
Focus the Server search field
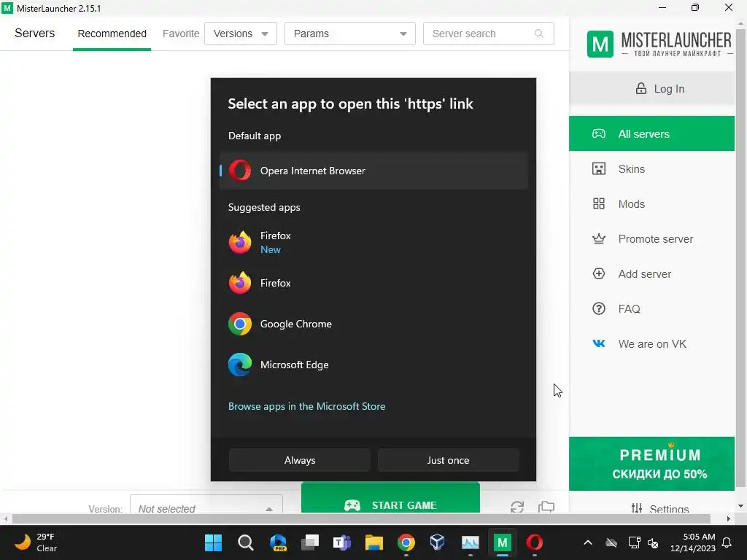click(x=488, y=34)
